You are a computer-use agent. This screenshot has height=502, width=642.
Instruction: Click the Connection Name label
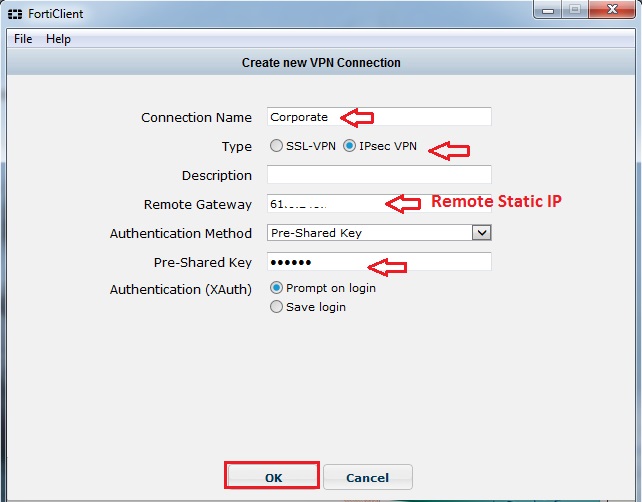click(x=197, y=118)
